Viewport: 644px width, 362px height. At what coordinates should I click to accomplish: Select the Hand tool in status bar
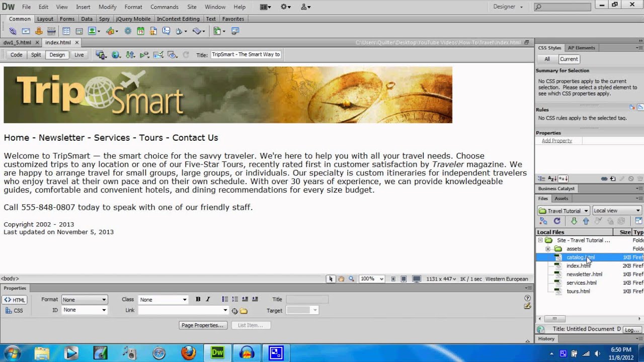tap(341, 279)
